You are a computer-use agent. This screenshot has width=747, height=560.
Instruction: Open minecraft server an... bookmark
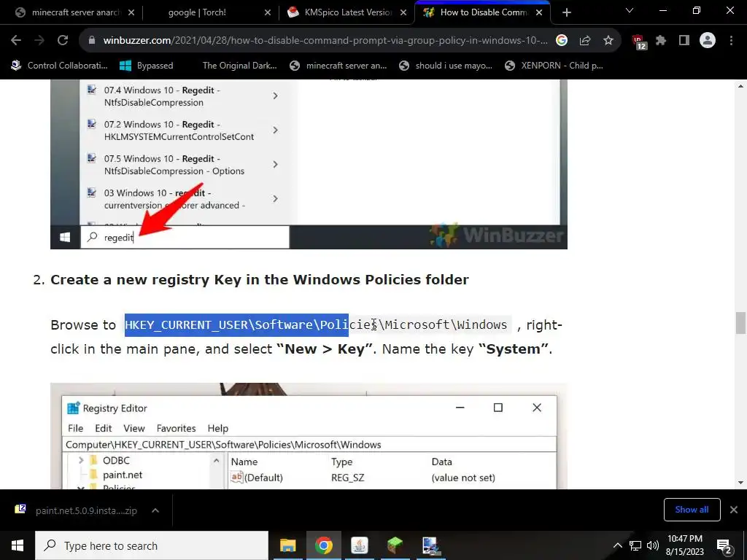(338, 66)
